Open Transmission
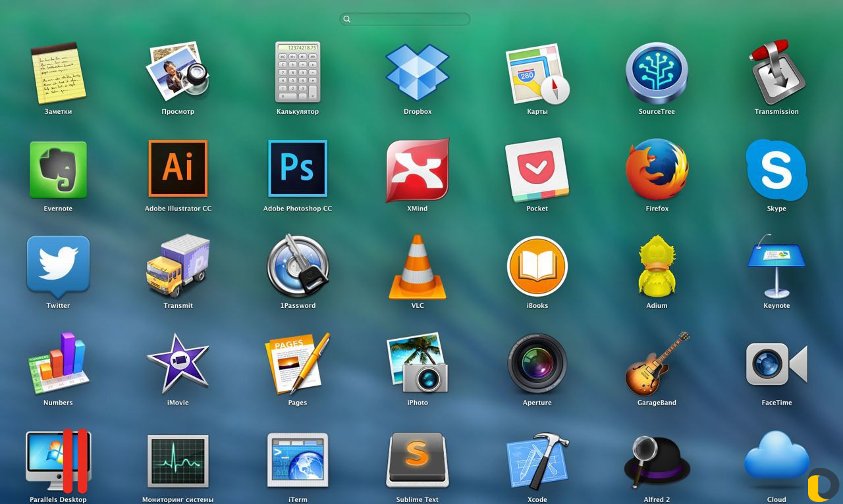This screenshot has width=843, height=504. 776,73
